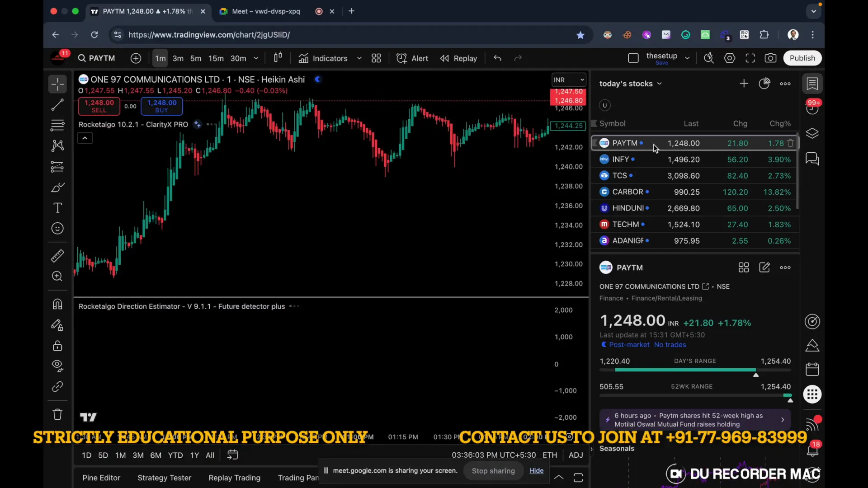The image size is (868, 488).
Task: Switch to the 30m timeframe
Action: click(x=238, y=58)
